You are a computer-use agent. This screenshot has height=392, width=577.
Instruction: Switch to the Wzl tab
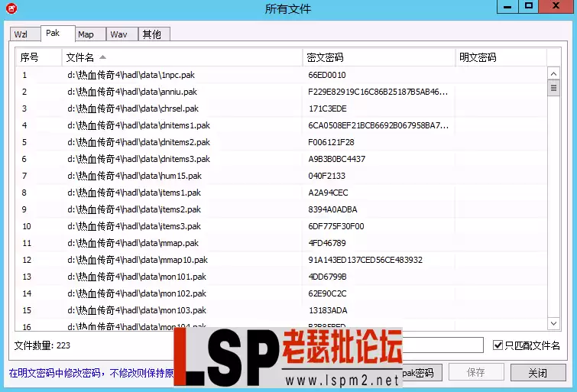tap(25, 34)
